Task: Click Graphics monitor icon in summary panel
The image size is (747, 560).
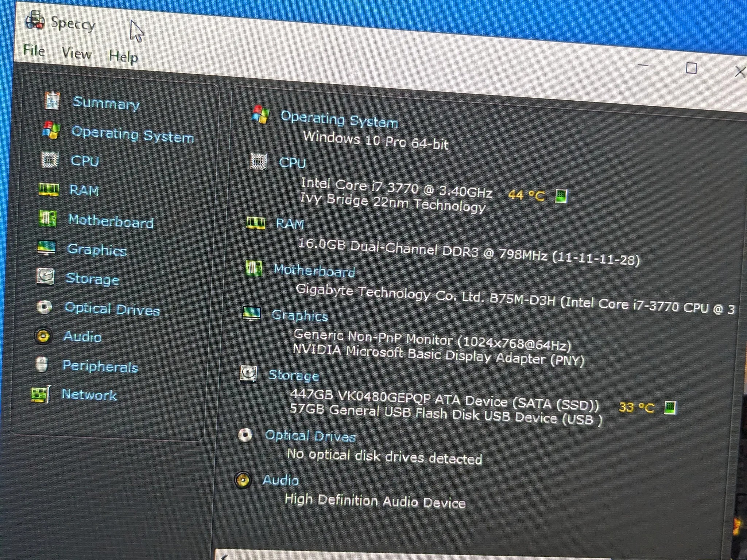Action: click(x=252, y=314)
